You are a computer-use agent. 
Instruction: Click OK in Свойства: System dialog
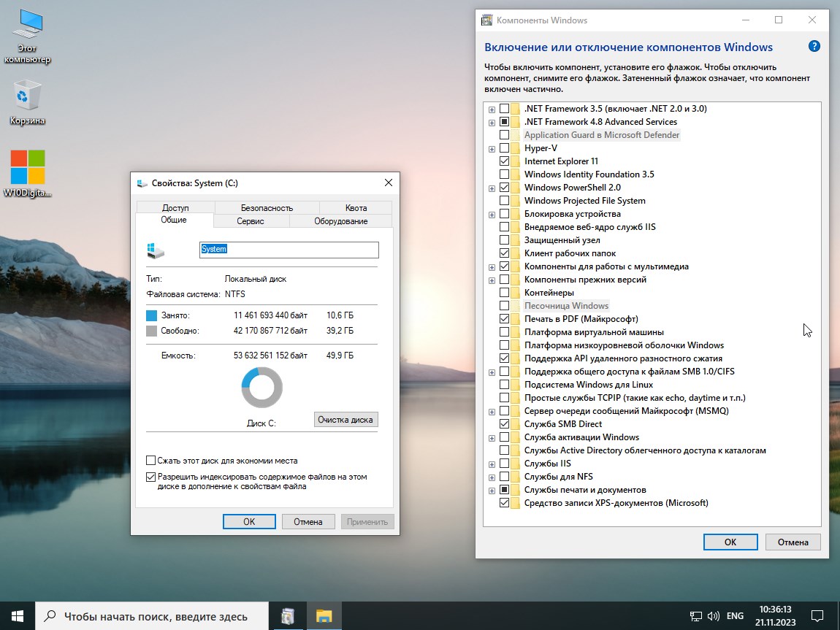click(249, 521)
